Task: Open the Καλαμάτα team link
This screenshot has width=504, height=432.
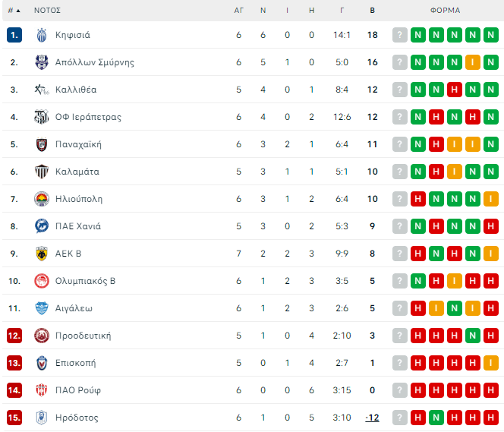Action: coord(77,172)
